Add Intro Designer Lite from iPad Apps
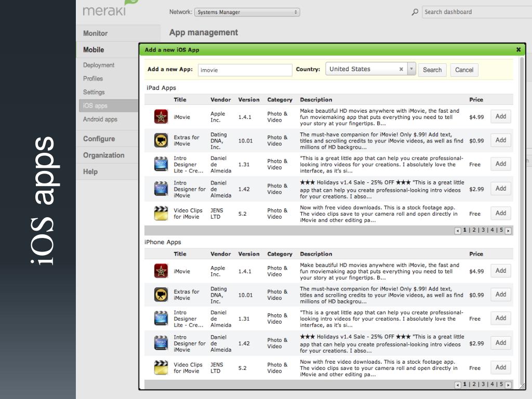Viewport: 532px width, 399px height. pos(501,164)
